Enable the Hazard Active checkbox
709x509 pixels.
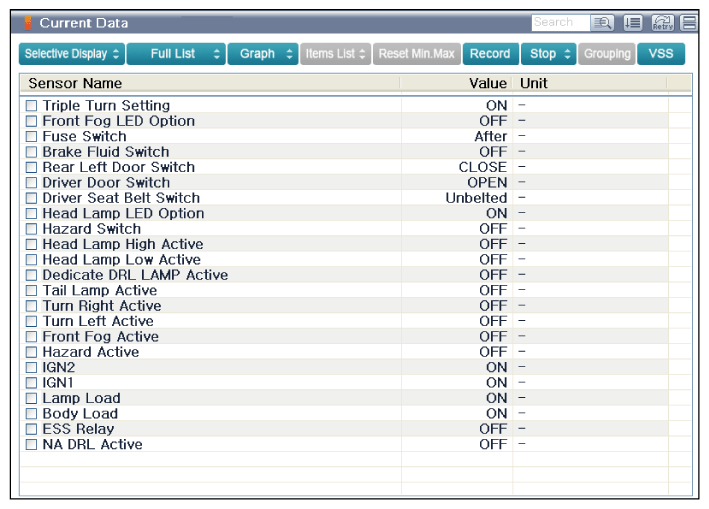tap(31, 352)
